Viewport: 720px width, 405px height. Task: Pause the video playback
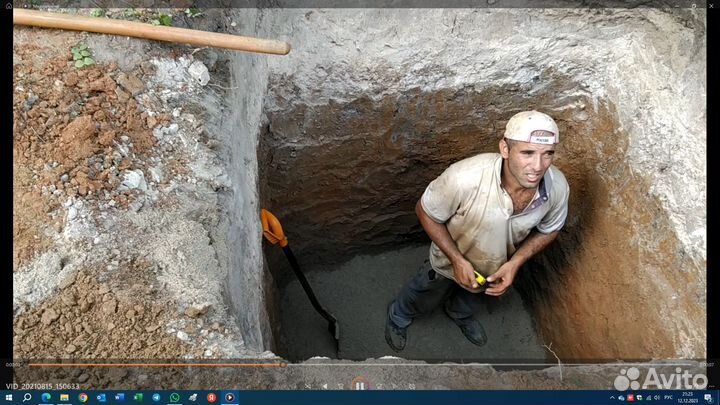point(359,385)
